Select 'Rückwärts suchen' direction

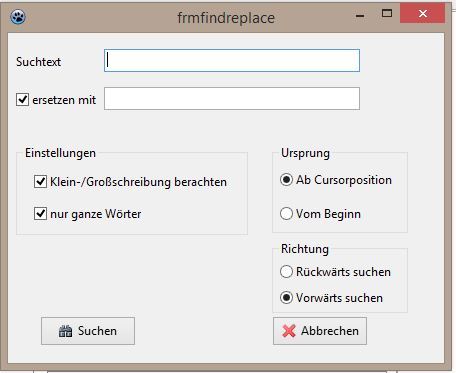point(286,272)
